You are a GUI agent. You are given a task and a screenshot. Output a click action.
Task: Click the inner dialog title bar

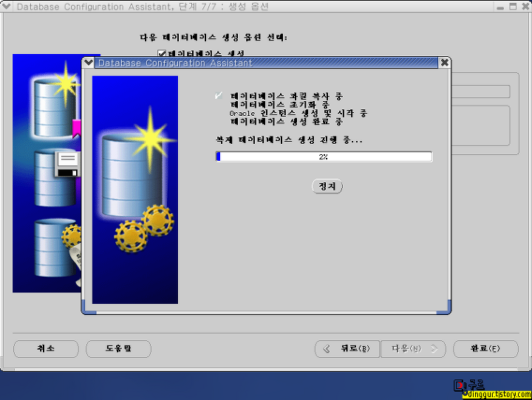[x=266, y=63]
